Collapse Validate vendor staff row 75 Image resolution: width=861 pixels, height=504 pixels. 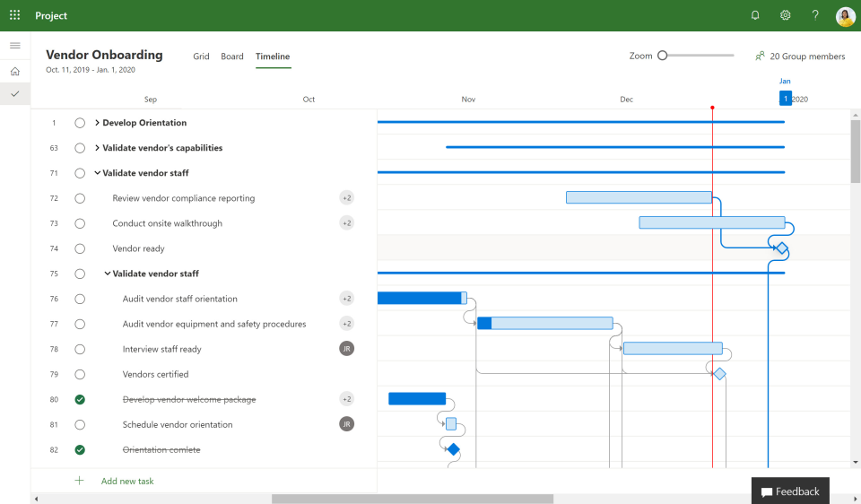[x=107, y=274]
